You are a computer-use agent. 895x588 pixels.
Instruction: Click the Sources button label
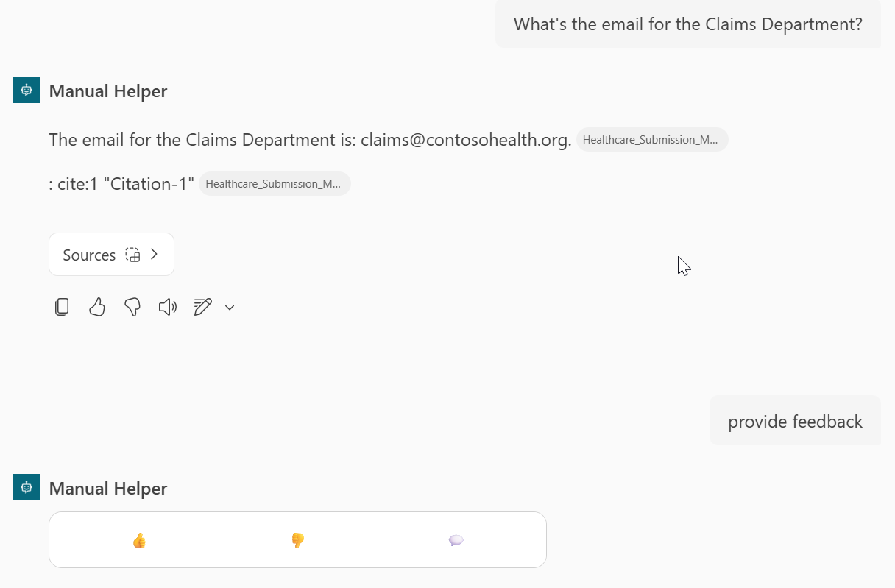pos(89,255)
